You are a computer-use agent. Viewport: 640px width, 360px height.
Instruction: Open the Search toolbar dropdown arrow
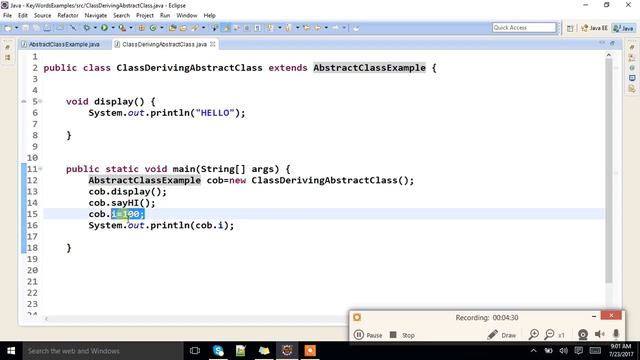coord(203,28)
